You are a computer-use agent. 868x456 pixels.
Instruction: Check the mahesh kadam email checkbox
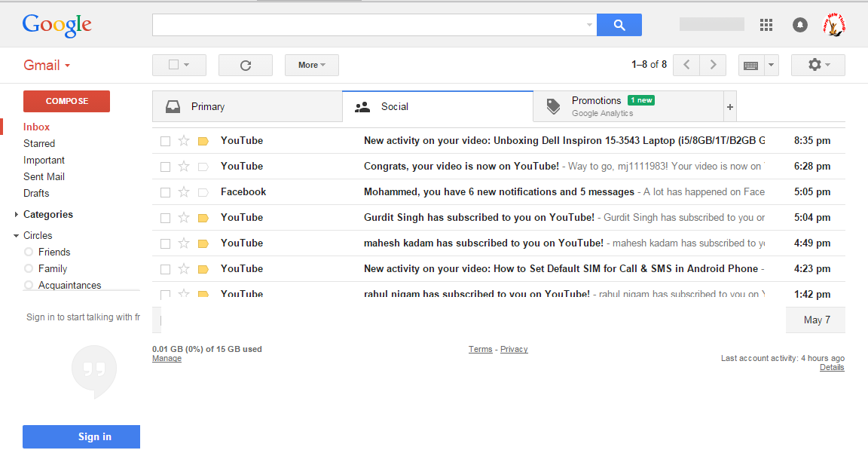click(x=165, y=243)
